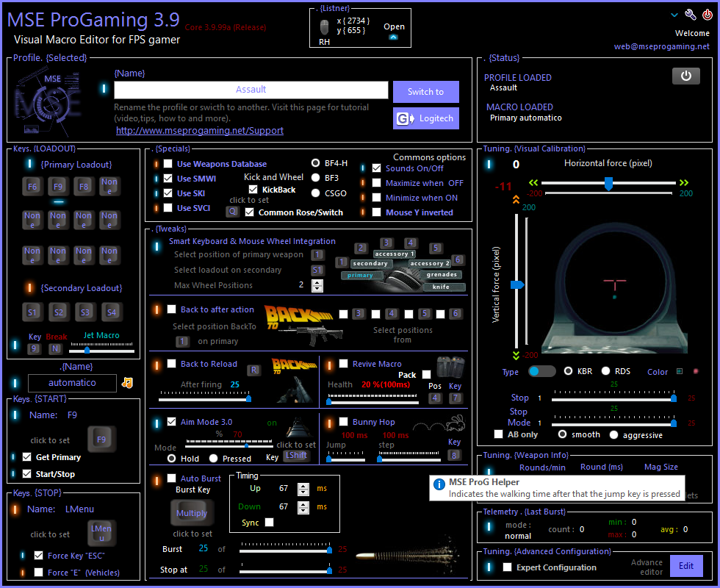Enable the Auto Burst checkbox
This screenshot has width=720, height=588.
pyautogui.click(x=172, y=478)
